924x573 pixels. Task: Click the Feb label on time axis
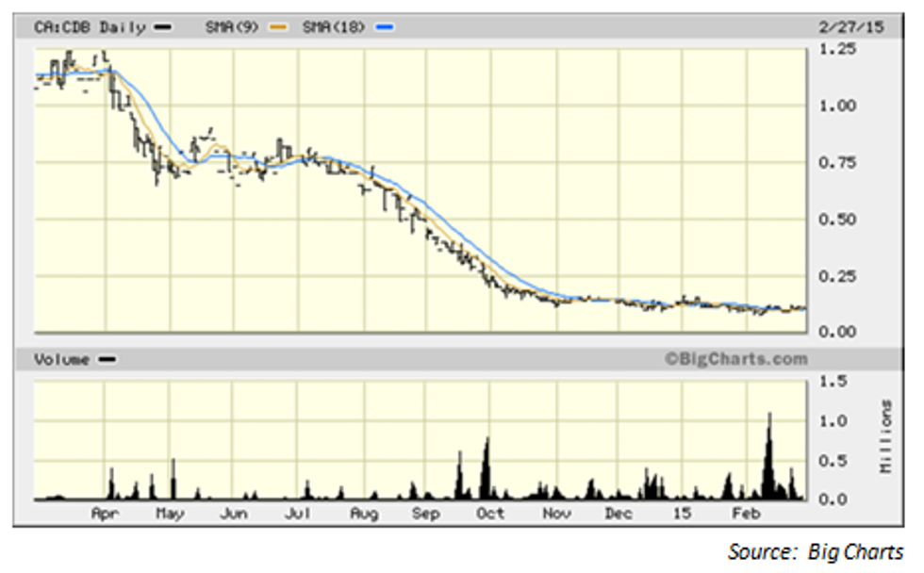pos(746,514)
